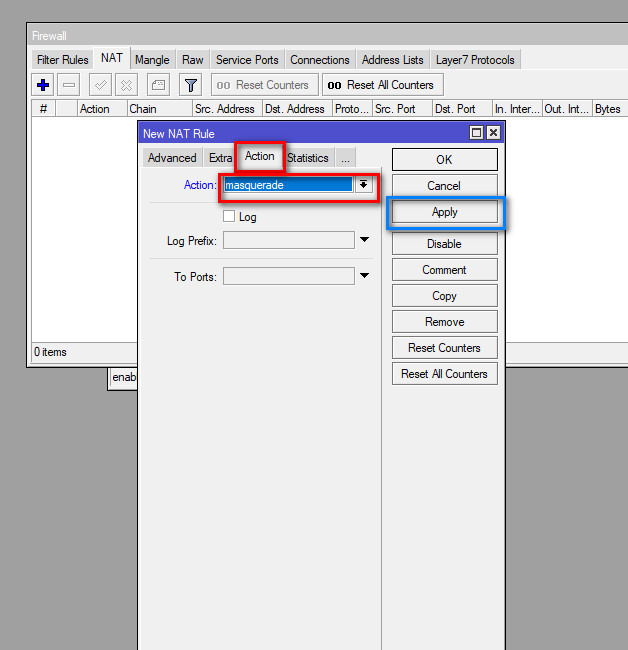Expand the Log Prefix field arrow

(x=365, y=240)
